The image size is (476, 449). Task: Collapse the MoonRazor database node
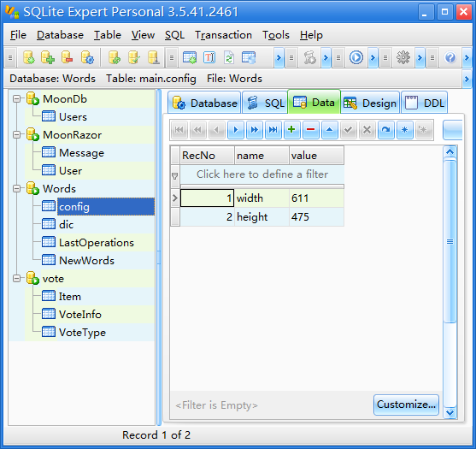pos(17,134)
